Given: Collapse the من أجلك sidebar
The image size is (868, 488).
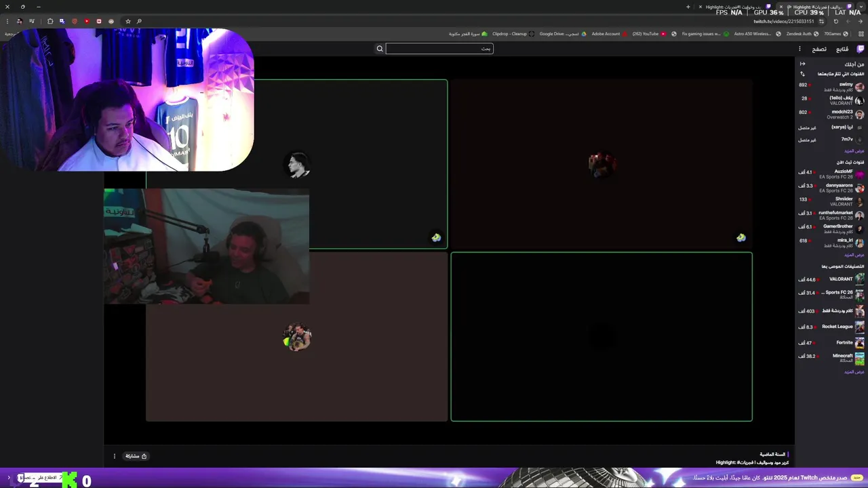Looking at the screenshot, I should [x=803, y=64].
